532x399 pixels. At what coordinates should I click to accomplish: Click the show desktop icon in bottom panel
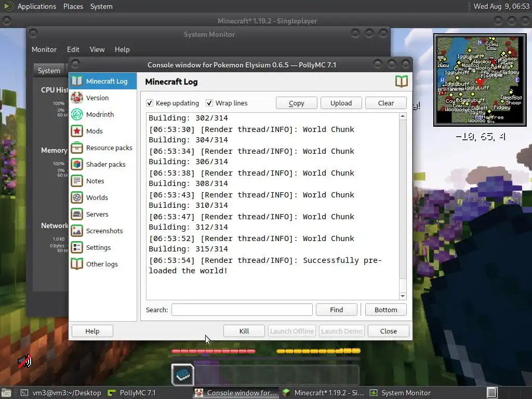(x=6, y=393)
